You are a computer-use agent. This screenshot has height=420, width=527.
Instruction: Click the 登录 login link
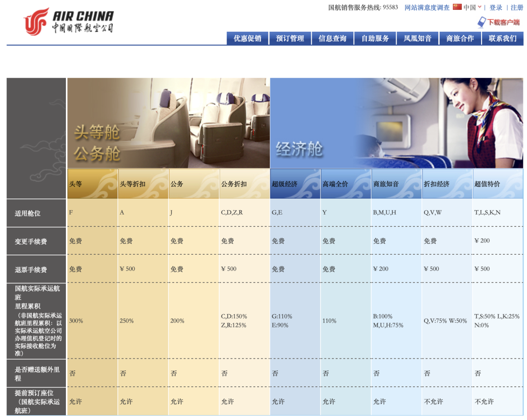click(x=496, y=7)
